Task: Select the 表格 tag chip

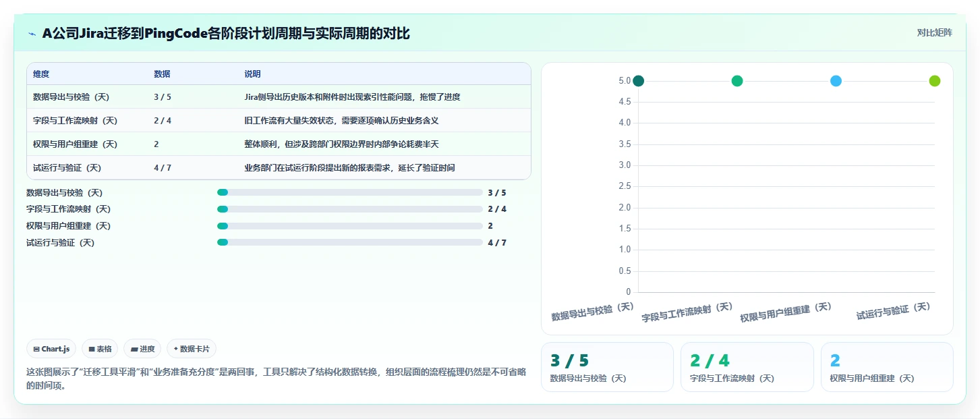Action: [x=100, y=349]
